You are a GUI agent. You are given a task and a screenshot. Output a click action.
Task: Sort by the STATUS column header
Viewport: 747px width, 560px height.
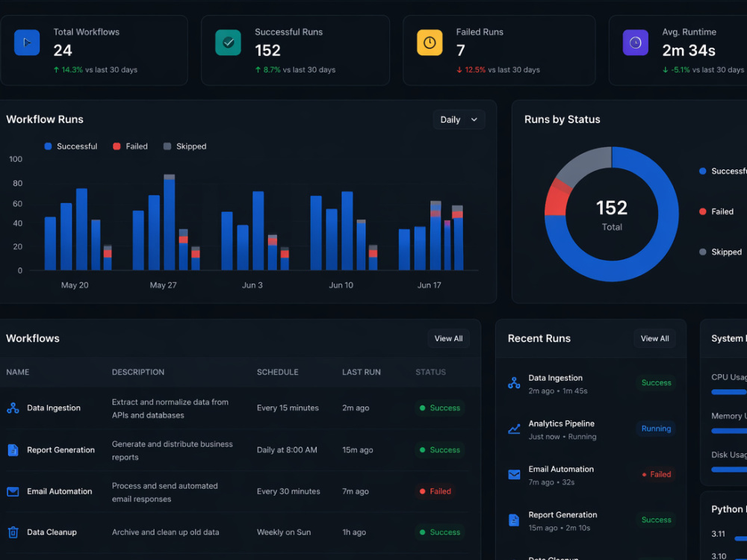(431, 372)
